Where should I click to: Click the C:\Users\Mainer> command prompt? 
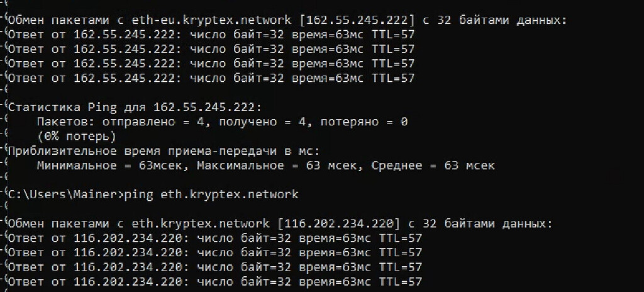pyautogui.click(x=66, y=194)
